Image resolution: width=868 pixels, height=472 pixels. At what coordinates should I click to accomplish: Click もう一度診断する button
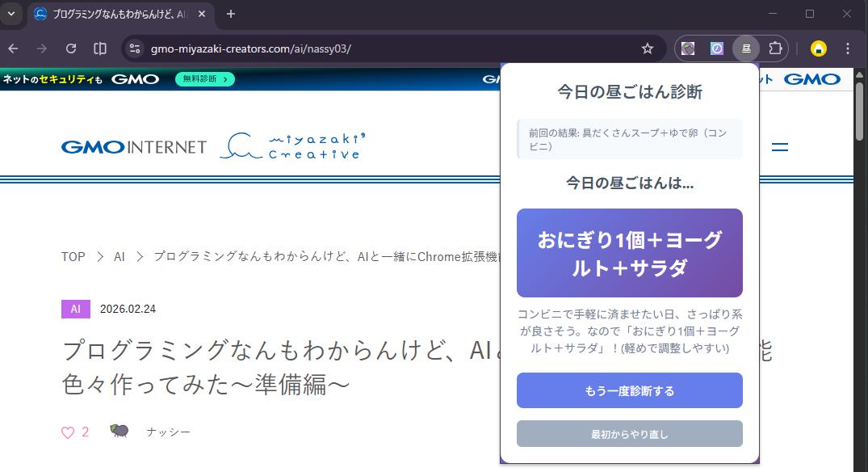(x=629, y=390)
